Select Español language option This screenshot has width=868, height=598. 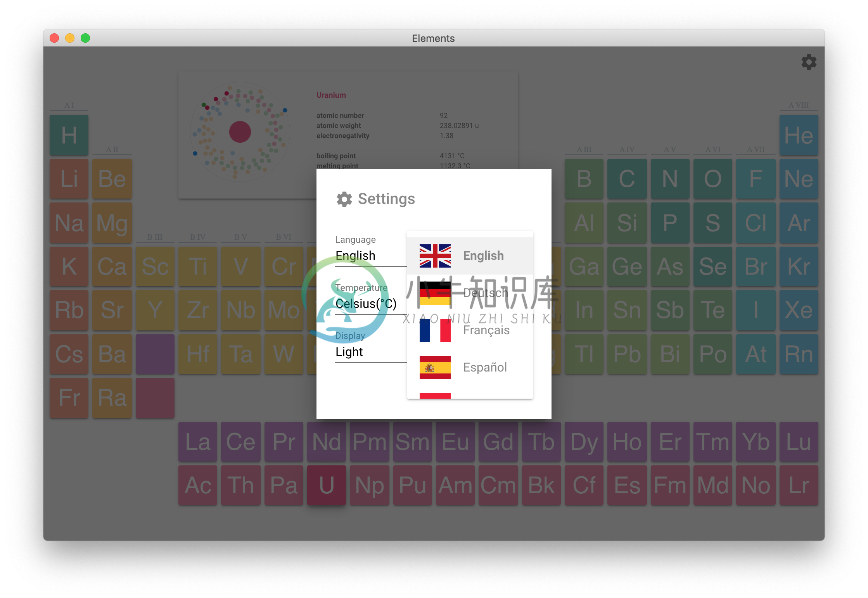pos(470,366)
